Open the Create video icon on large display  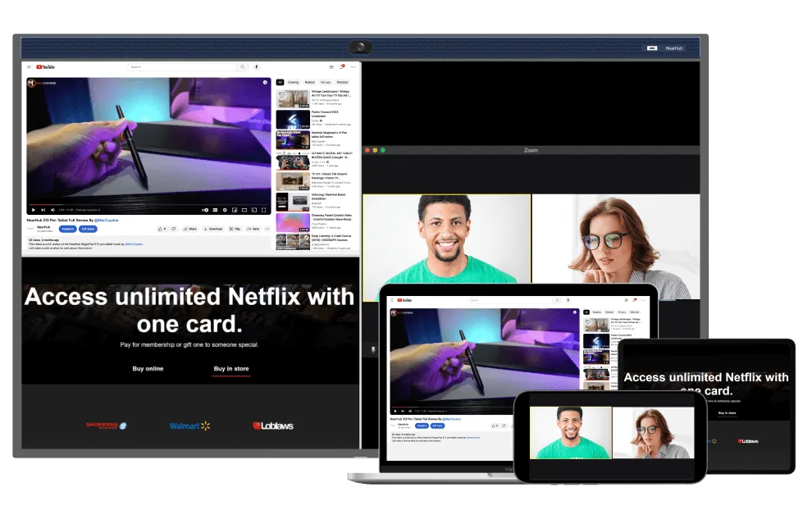pyautogui.click(x=331, y=66)
